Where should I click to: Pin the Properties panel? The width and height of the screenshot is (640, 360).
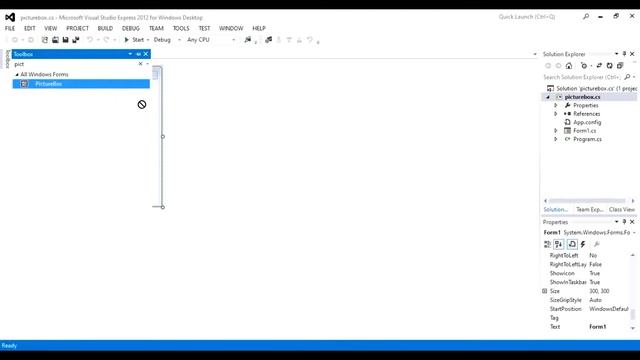click(624, 222)
